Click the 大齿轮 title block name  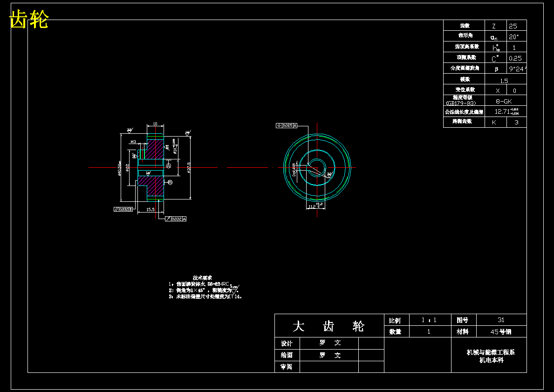pyautogui.click(x=328, y=326)
